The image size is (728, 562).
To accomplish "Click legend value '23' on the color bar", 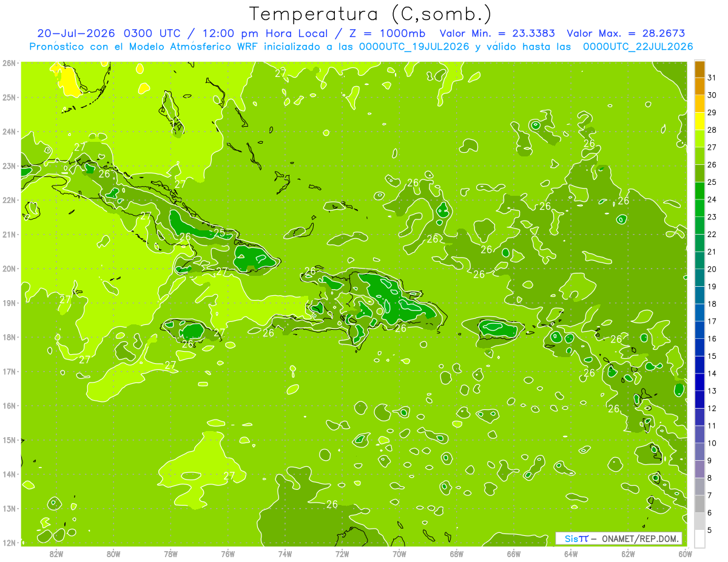I will coord(712,216).
